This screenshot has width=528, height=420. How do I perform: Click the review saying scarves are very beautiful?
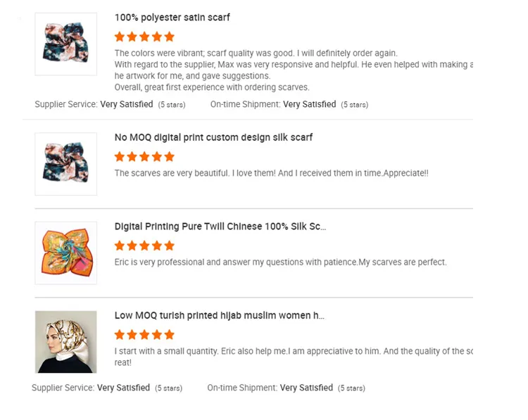(271, 173)
